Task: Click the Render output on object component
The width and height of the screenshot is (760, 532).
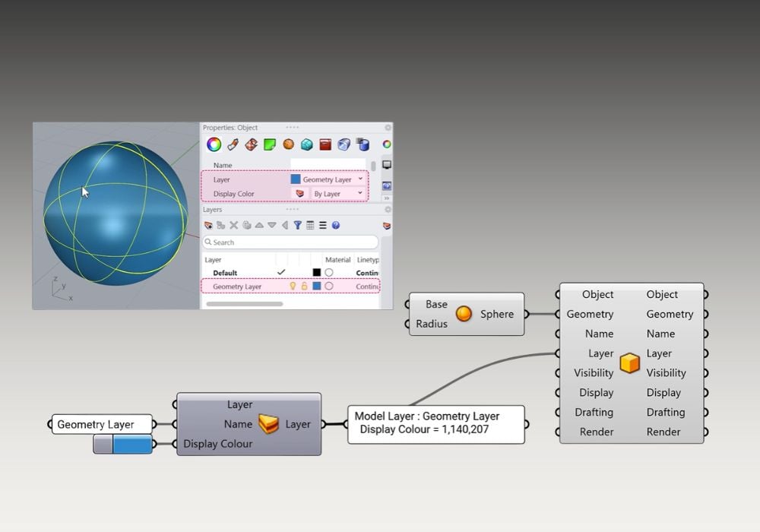Action: click(x=663, y=432)
